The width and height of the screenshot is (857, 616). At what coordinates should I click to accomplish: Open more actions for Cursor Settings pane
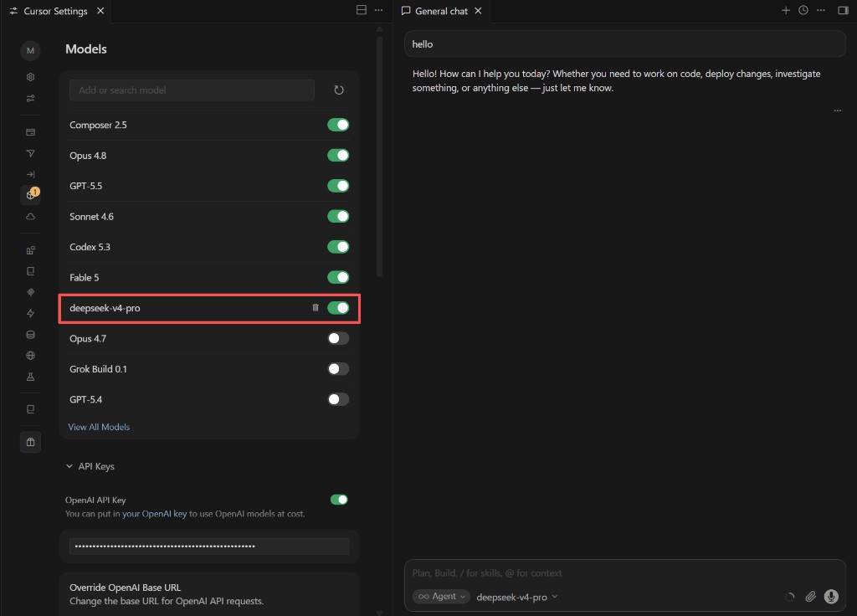(379, 10)
